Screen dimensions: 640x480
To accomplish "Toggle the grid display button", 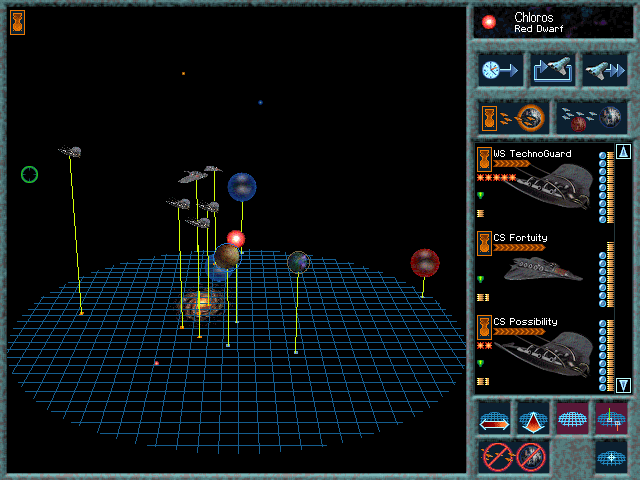I will click(x=572, y=418).
